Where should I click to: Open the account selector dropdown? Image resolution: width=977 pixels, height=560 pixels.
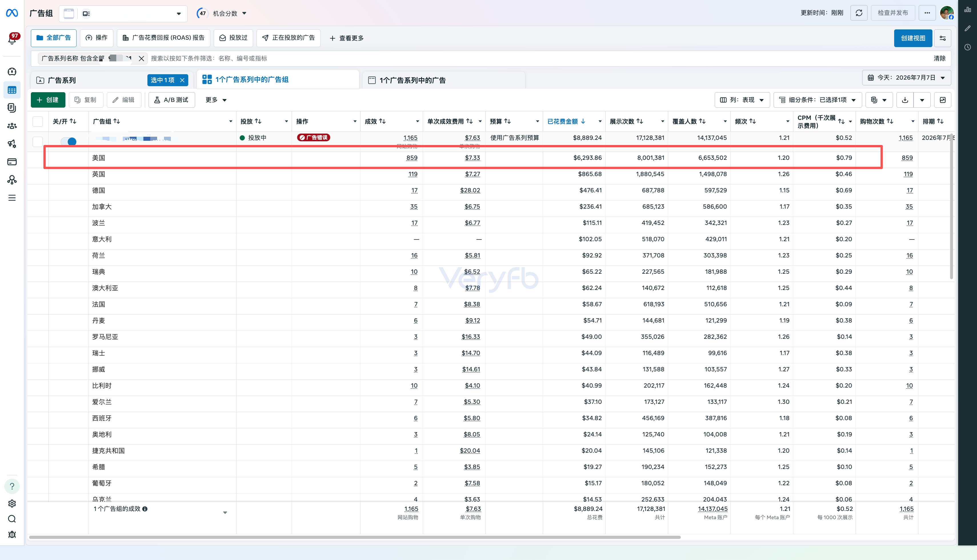point(123,13)
